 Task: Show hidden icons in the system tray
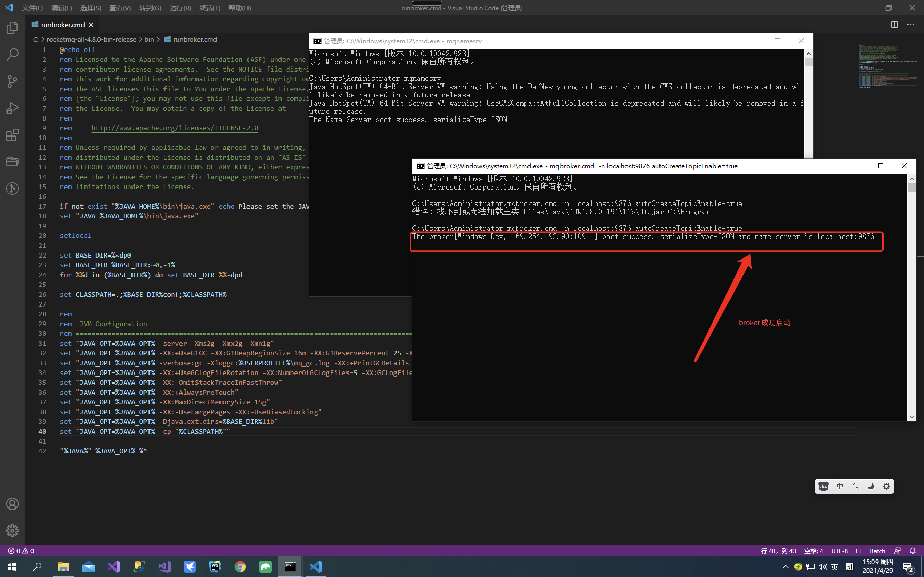785,566
